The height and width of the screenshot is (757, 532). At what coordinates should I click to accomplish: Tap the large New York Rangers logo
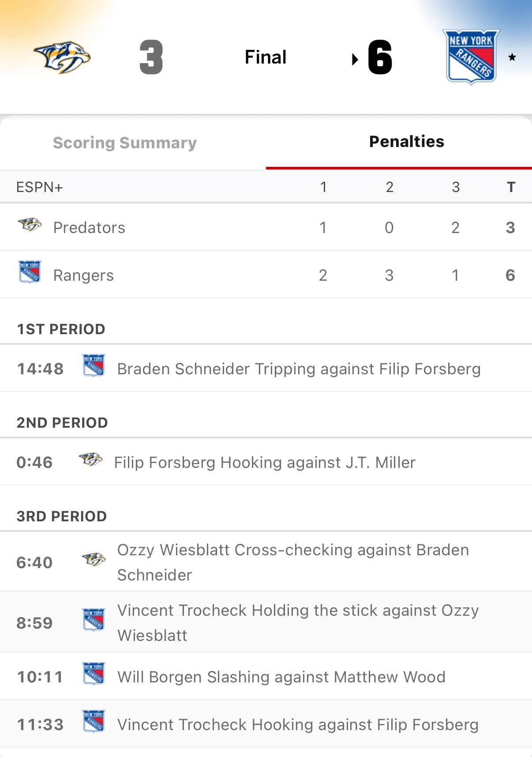pyautogui.click(x=471, y=57)
